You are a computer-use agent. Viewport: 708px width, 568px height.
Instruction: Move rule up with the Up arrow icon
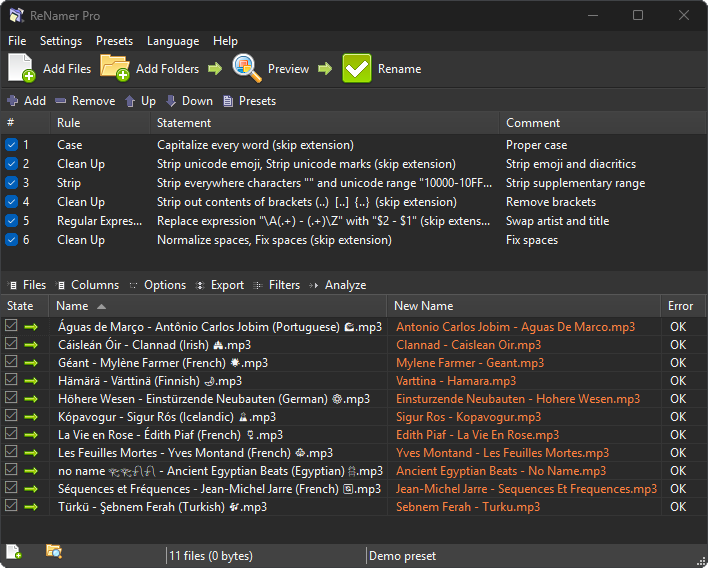(130, 101)
